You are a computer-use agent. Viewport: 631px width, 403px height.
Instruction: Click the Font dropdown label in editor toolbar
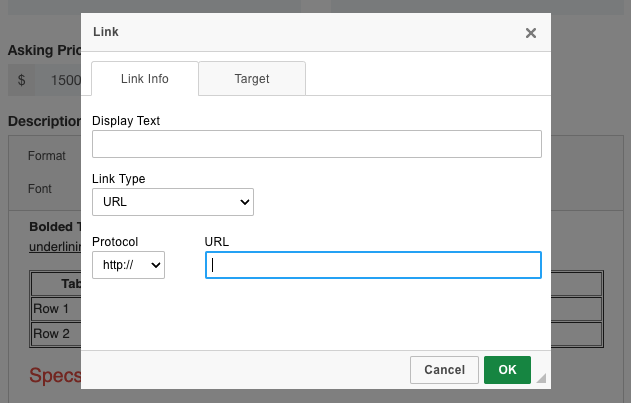[40, 189]
